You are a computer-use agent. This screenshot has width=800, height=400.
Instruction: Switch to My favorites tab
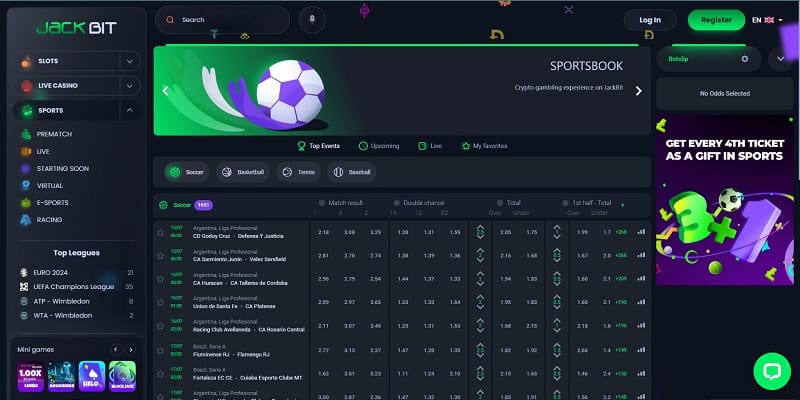coord(484,146)
